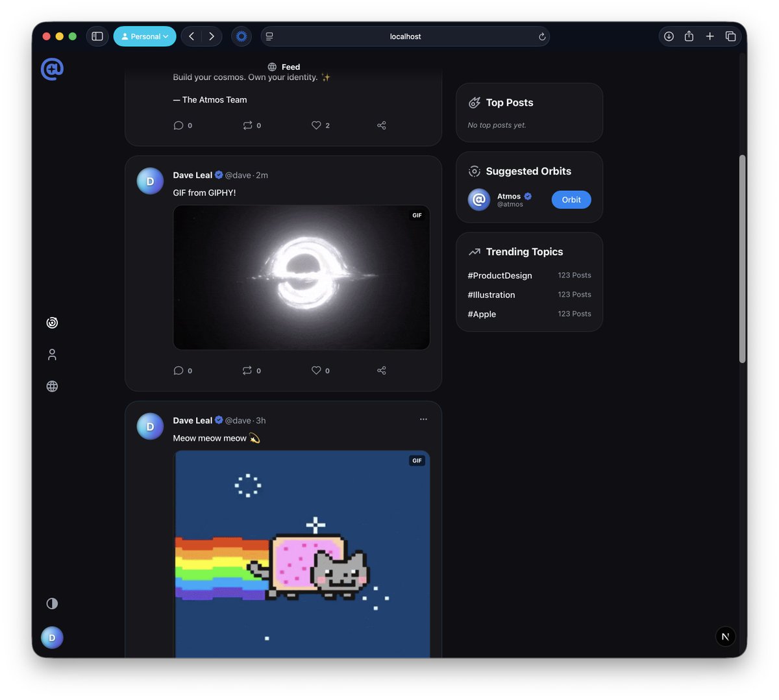
Task: Open the black hole GIF image
Action: click(301, 278)
